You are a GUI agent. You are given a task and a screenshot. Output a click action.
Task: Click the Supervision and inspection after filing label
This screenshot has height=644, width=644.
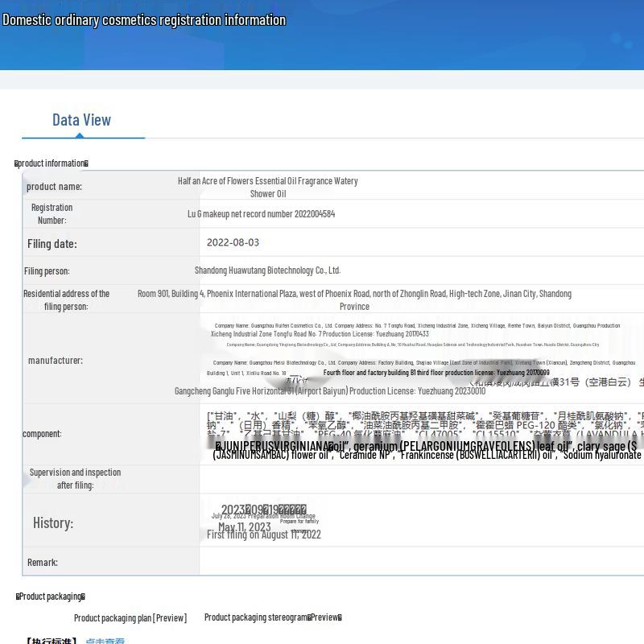(75, 479)
